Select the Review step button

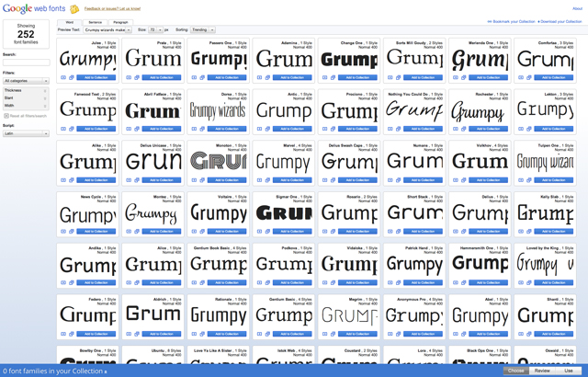pos(542,371)
